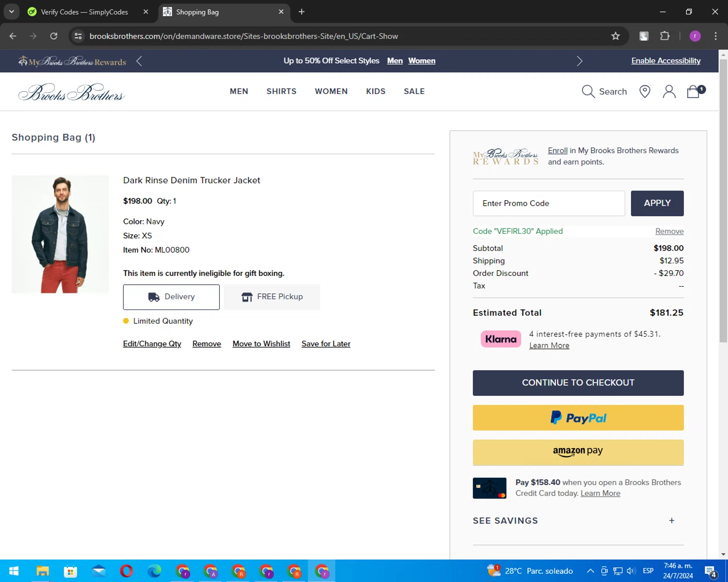This screenshot has width=728, height=582.
Task: Click CONTINUE TO CHECKOUT
Action: coord(578,383)
